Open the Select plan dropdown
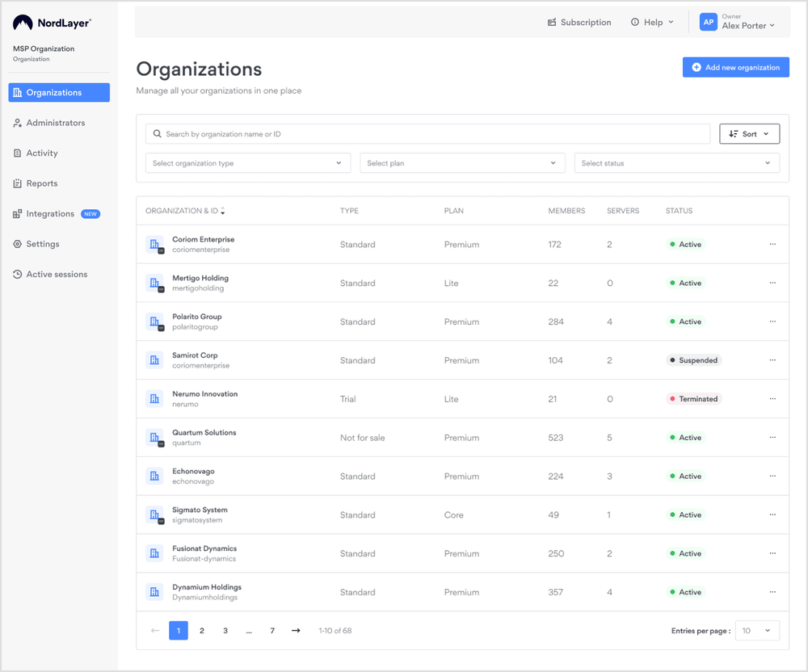This screenshot has height=672, width=808. click(462, 163)
